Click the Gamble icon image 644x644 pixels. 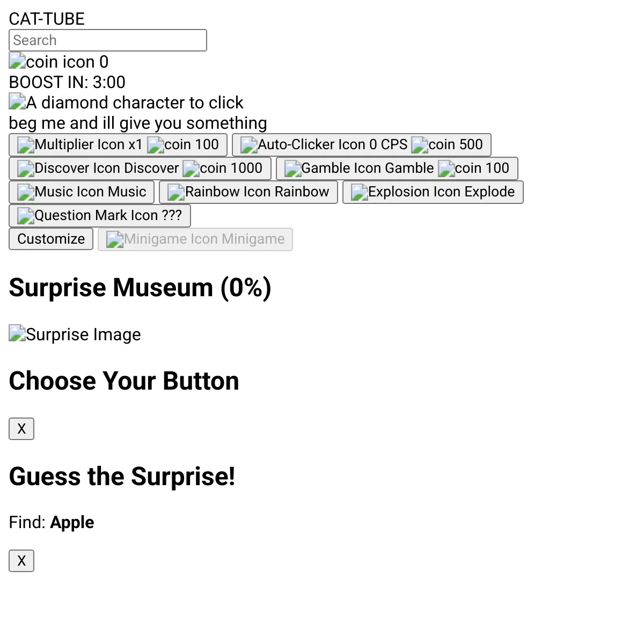coord(333,169)
